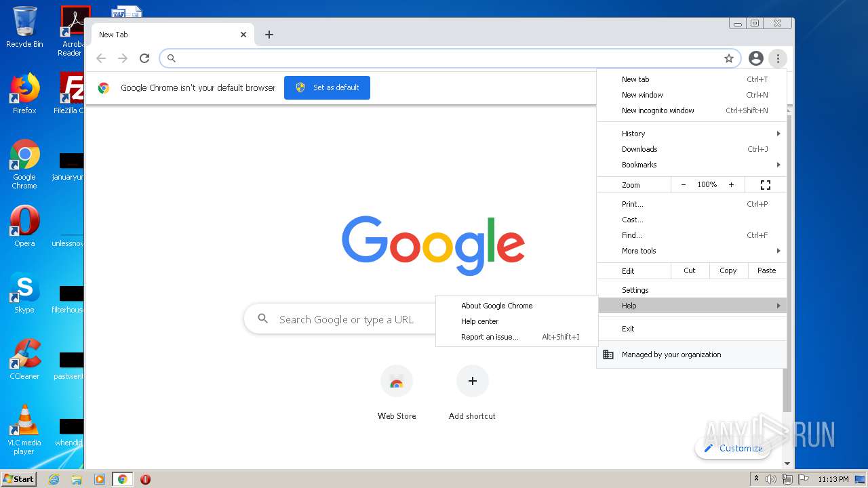Click the Start button
This screenshot has height=488, width=868.
[x=19, y=479]
